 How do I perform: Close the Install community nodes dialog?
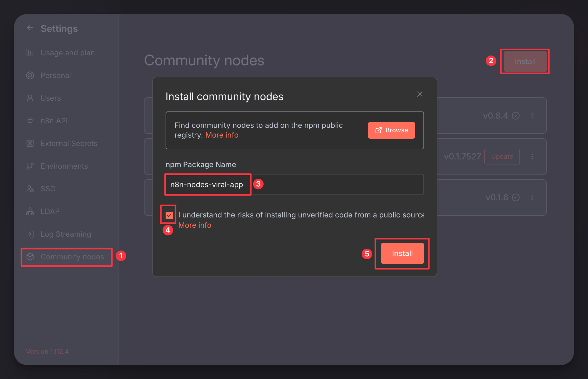click(420, 94)
